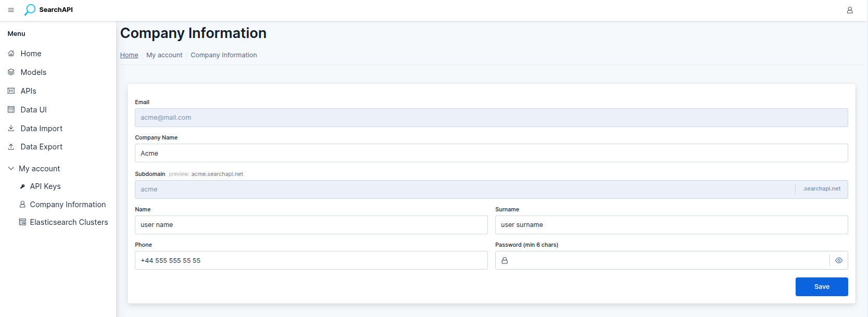This screenshot has height=317, width=868.
Task: Click the SearchAPI brand name
Action: tap(56, 10)
